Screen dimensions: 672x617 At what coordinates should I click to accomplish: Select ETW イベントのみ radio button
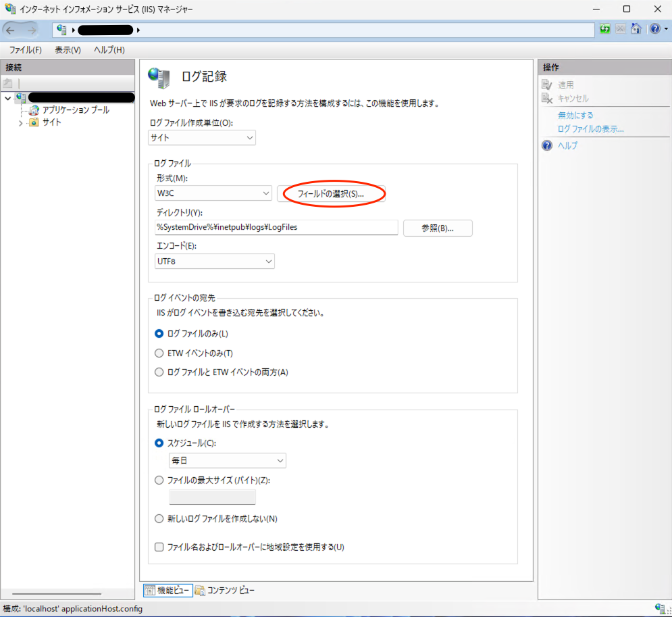[x=159, y=353]
